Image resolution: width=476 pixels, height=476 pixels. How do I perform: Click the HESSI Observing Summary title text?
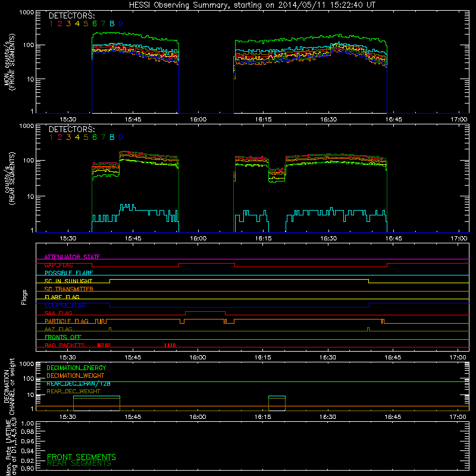tap(252, 5)
